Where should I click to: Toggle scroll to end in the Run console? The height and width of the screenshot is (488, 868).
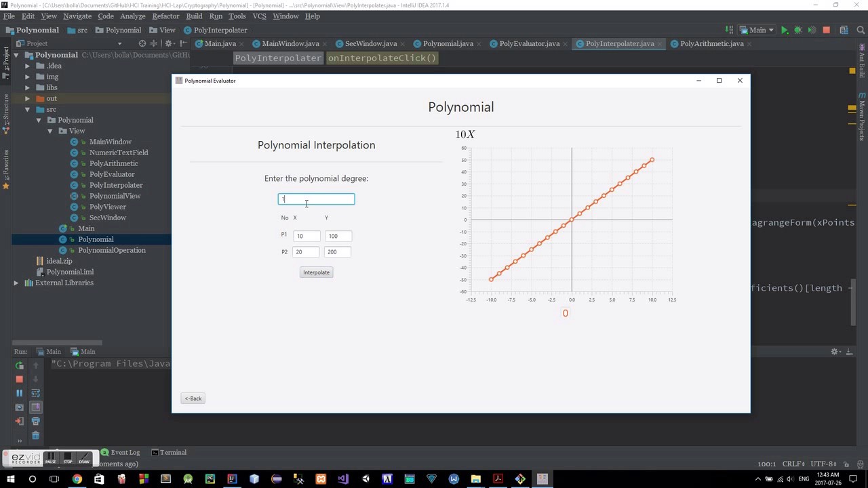[35, 407]
